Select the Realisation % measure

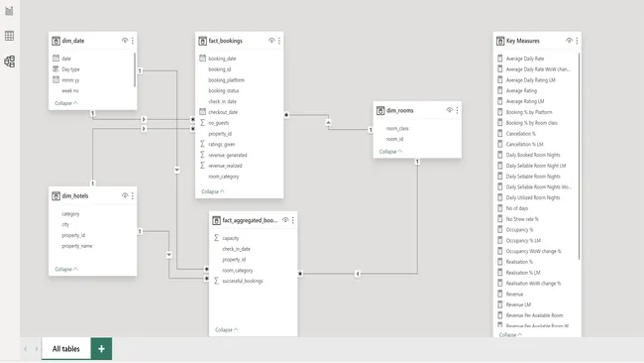coord(519,262)
